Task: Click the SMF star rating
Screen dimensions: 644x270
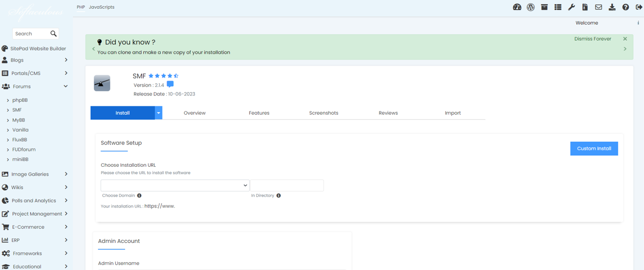Action: [x=164, y=76]
